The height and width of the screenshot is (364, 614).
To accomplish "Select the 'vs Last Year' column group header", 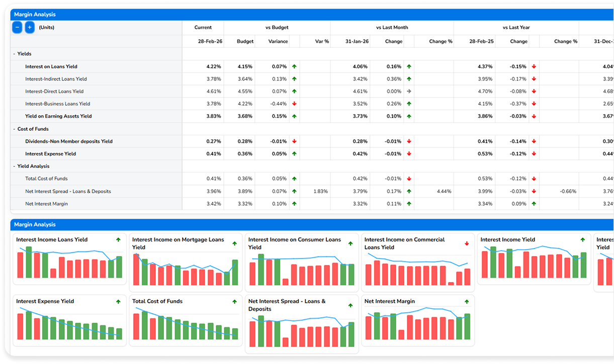I will (516, 28).
